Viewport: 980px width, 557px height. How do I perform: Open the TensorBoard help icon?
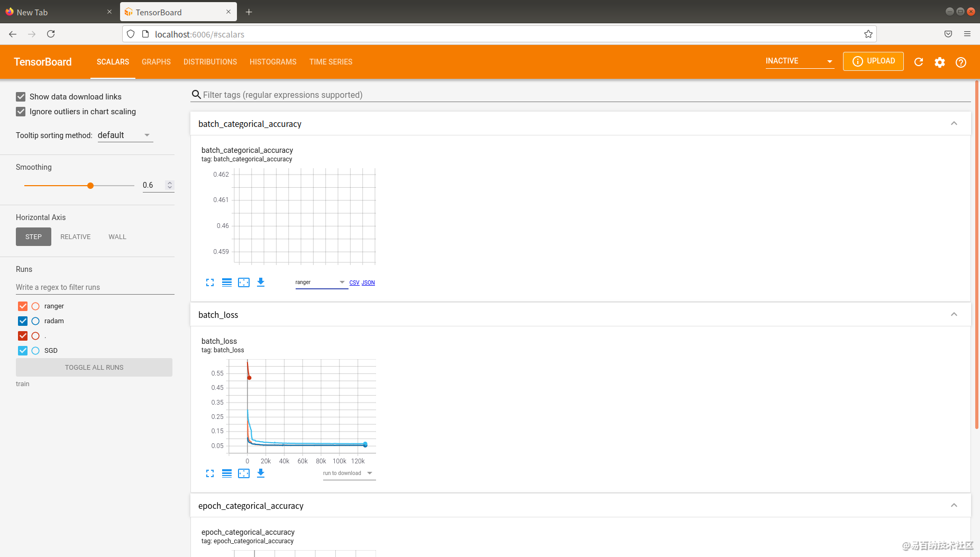coord(961,62)
